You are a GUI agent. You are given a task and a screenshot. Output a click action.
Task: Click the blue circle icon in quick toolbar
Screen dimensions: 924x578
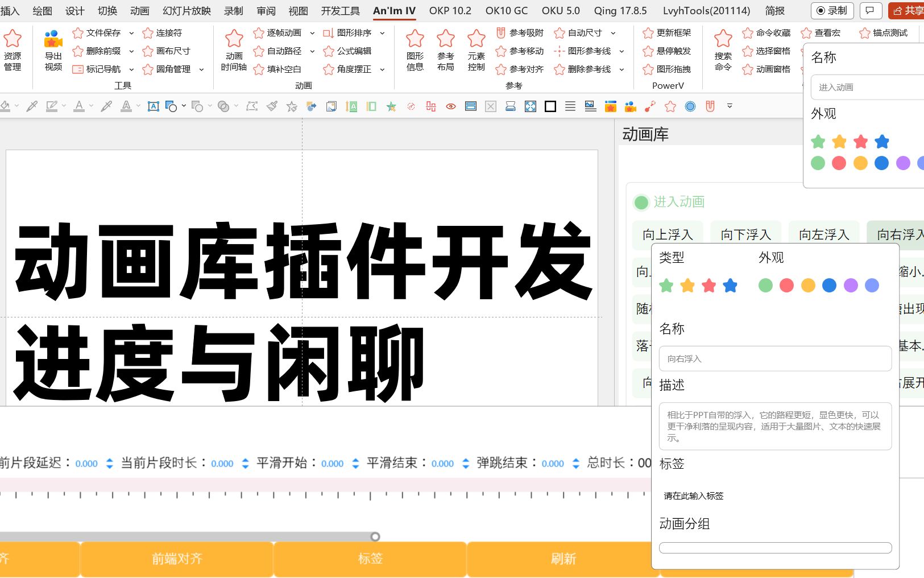click(x=690, y=106)
